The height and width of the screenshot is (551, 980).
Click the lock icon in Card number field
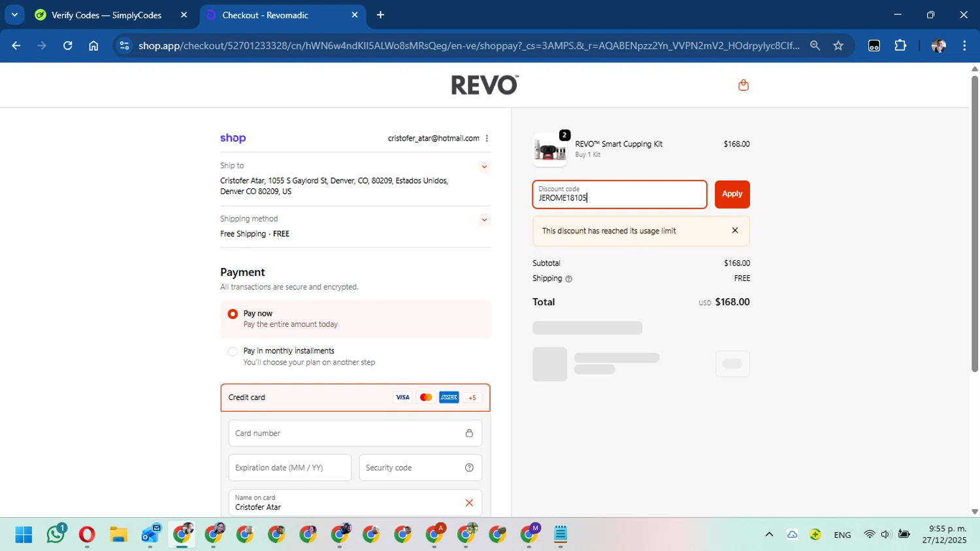point(469,433)
